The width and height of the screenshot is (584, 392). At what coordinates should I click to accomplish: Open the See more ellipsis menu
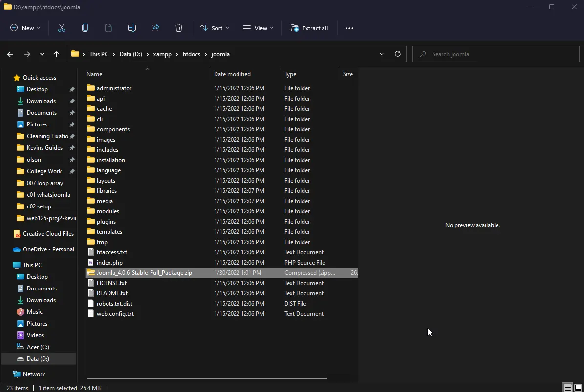tap(349, 28)
